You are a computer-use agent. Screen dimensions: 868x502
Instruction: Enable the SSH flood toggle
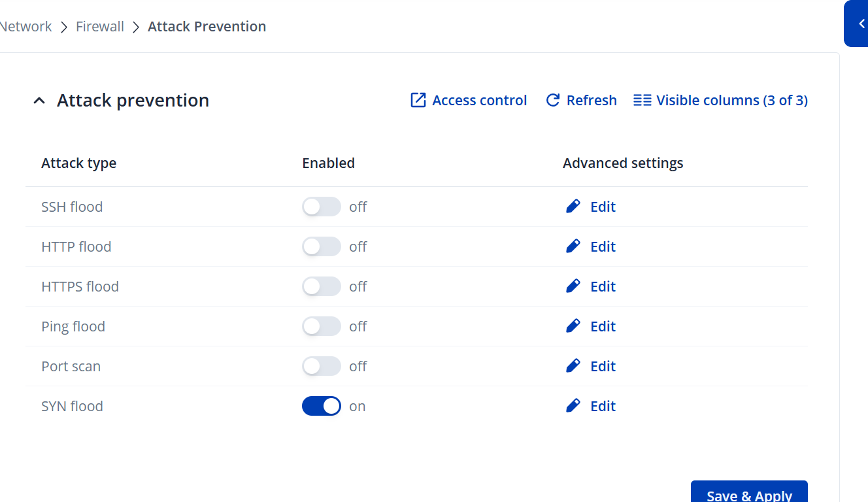(x=321, y=207)
